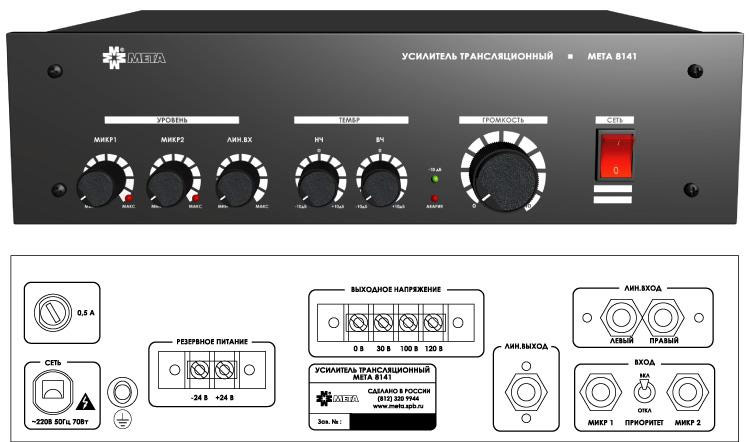750x442 pixels.
Task: Click the -24 В reserve power terminal
Action: (199, 370)
